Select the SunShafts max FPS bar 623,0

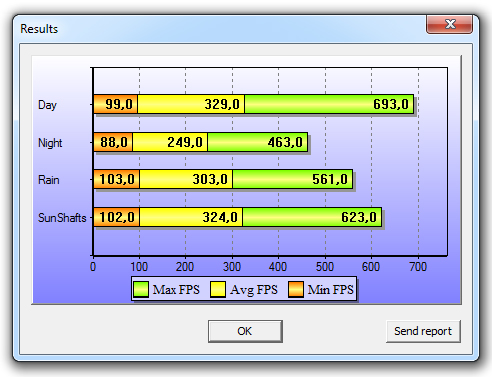click(x=312, y=217)
